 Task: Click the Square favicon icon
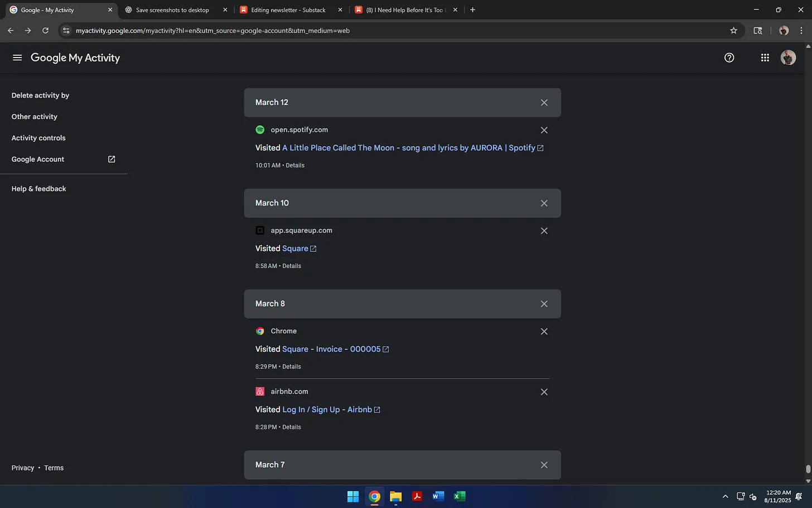point(260,230)
